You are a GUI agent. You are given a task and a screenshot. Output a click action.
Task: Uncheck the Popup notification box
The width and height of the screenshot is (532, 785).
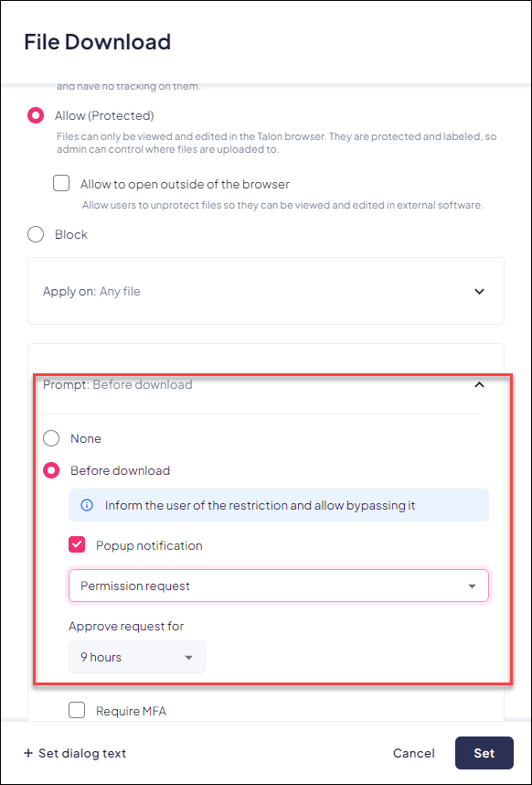77,543
